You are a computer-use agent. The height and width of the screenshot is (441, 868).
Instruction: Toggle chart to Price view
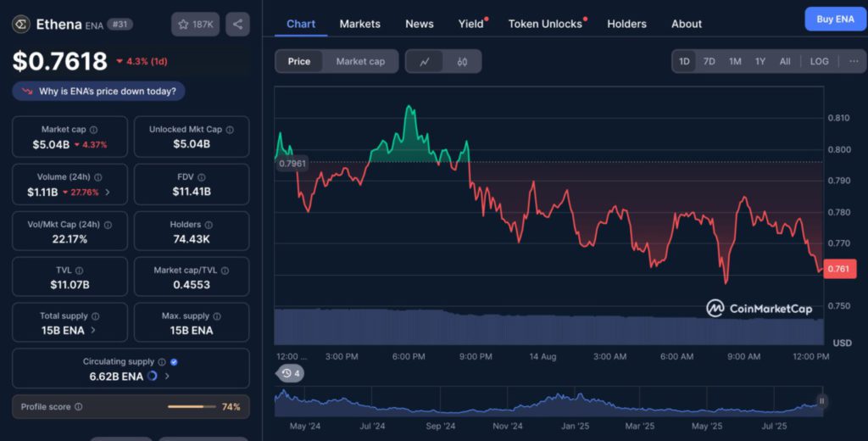(x=299, y=61)
